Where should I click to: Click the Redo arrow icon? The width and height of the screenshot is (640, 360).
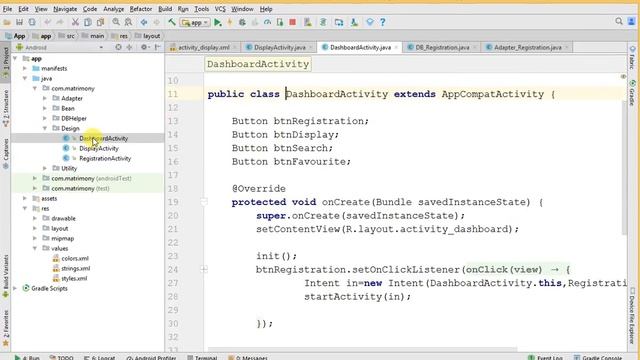[x=60, y=22]
